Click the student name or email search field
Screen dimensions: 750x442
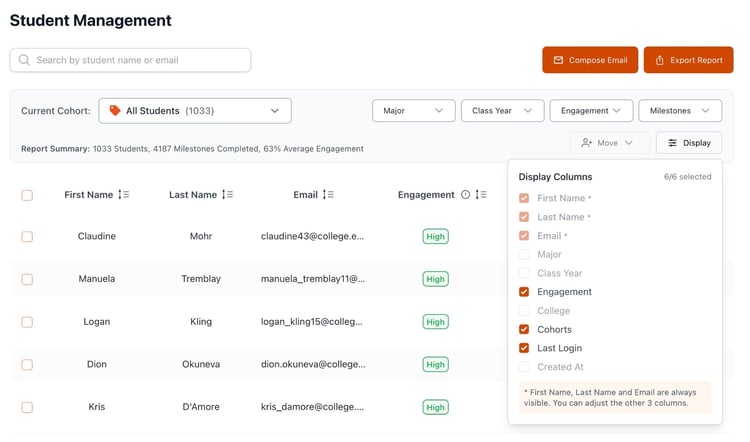click(130, 60)
